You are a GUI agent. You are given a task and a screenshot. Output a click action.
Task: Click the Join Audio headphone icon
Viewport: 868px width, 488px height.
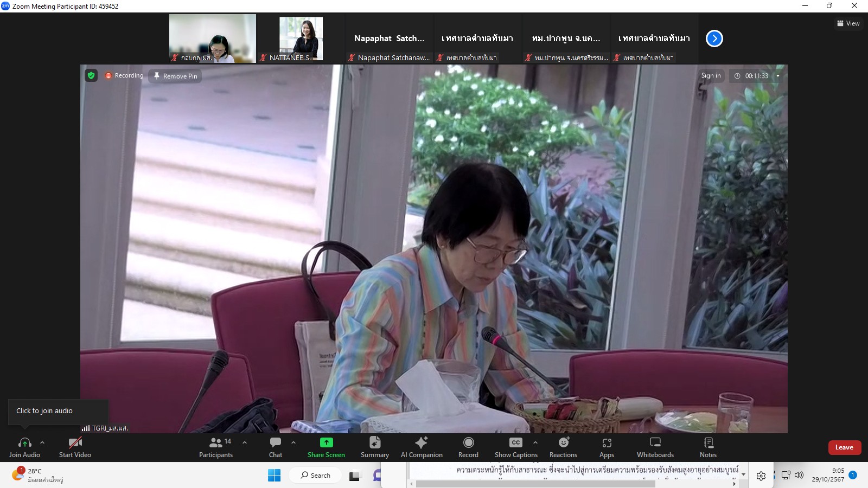(24, 442)
